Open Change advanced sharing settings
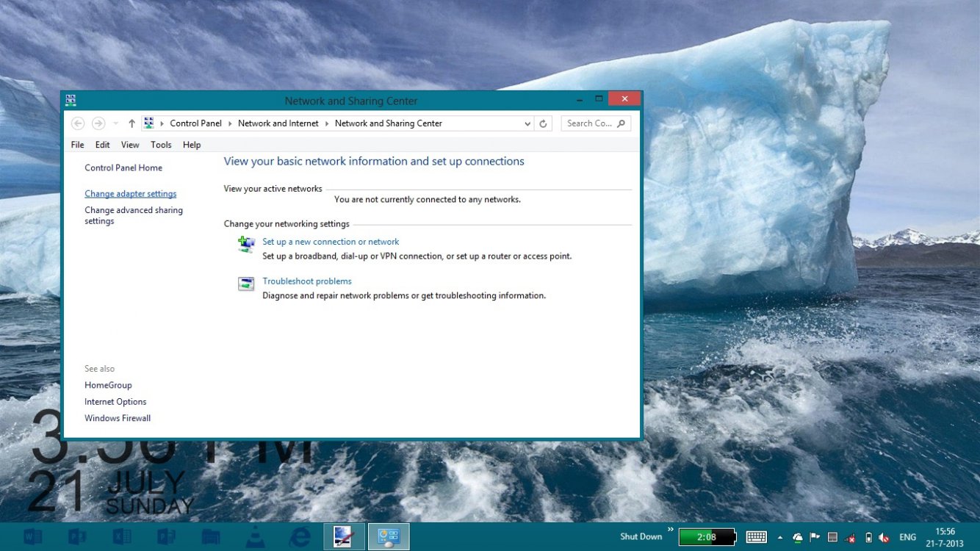 (134, 215)
